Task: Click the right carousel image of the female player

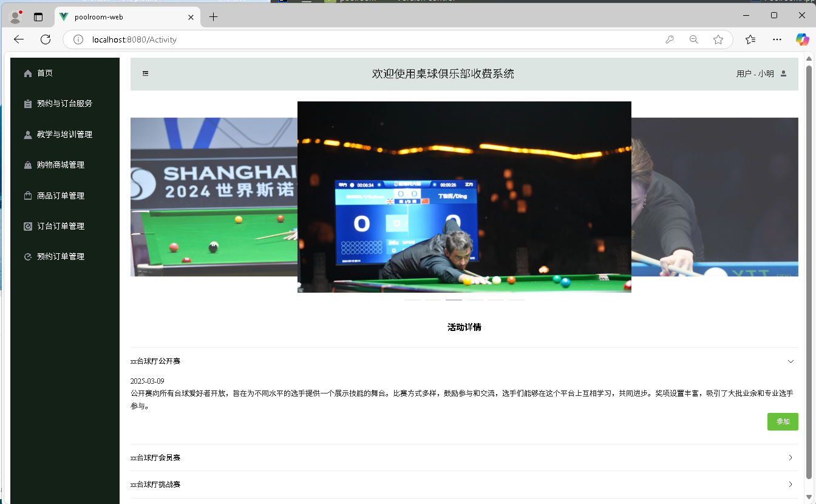Action: coord(715,197)
